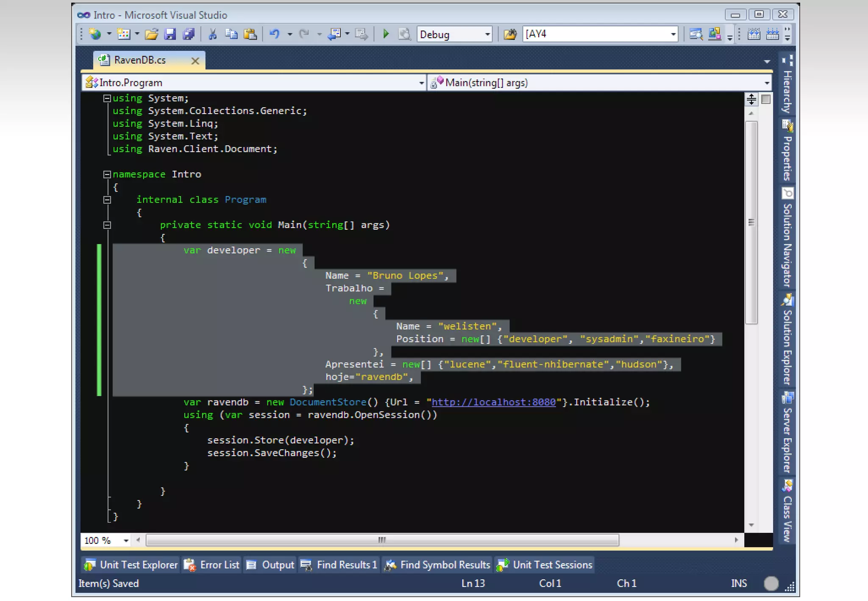Close the RavenDB.cs document tab
This screenshot has height=601, width=868.
(195, 61)
